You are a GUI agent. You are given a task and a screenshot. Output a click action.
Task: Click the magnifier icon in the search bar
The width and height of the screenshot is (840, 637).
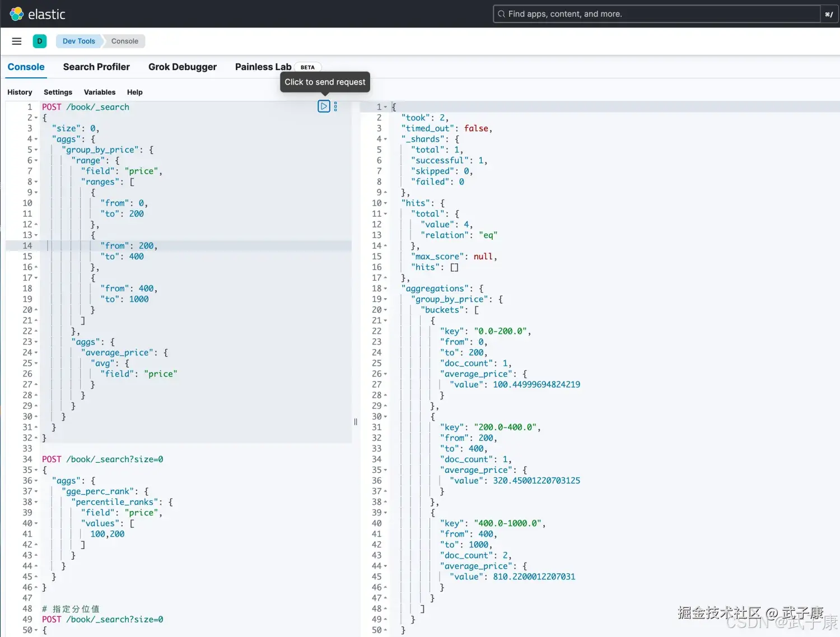click(501, 13)
